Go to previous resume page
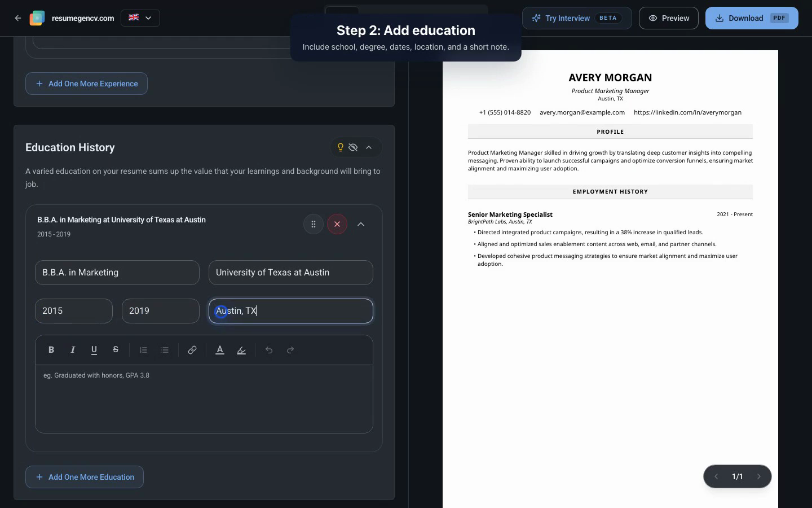812x508 pixels. [x=716, y=476]
